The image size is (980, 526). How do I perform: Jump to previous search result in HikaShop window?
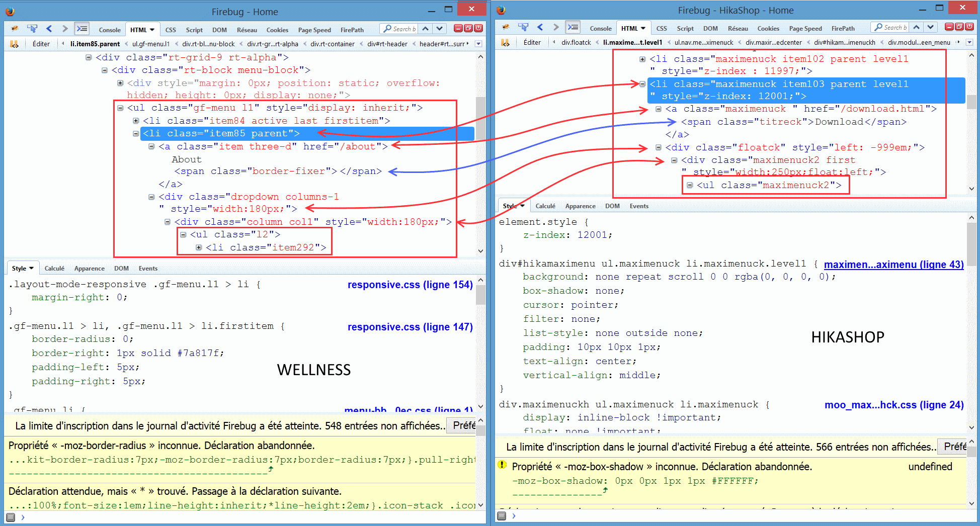point(917,27)
